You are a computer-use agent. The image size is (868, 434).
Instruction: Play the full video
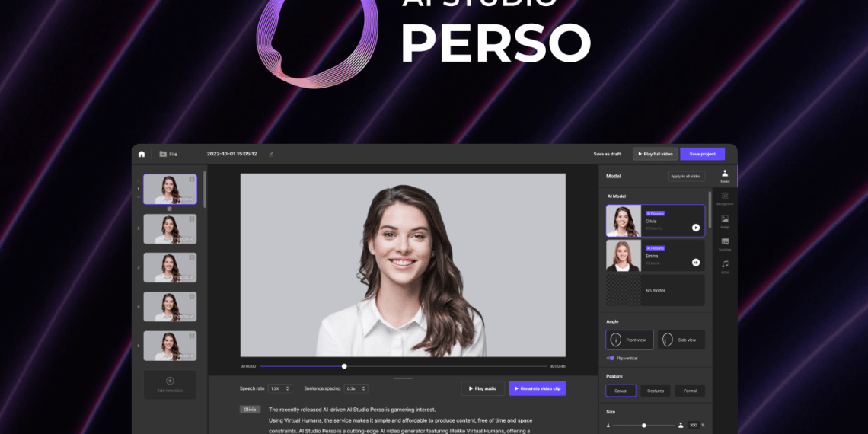coord(655,154)
